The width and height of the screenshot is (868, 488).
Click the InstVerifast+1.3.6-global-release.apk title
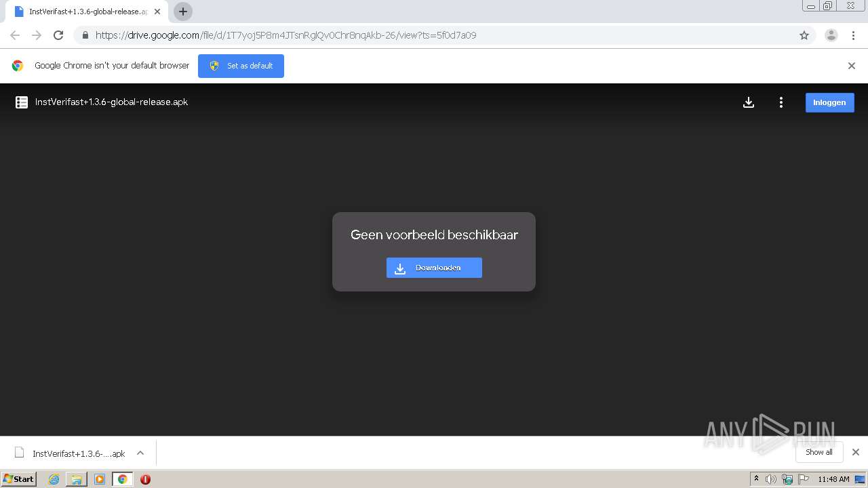(x=111, y=102)
